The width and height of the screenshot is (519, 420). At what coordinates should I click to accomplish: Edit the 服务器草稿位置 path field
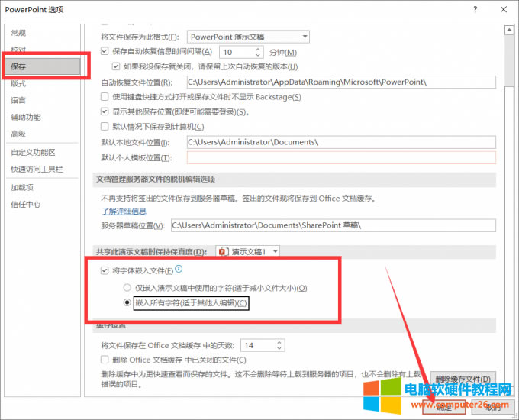334,225
